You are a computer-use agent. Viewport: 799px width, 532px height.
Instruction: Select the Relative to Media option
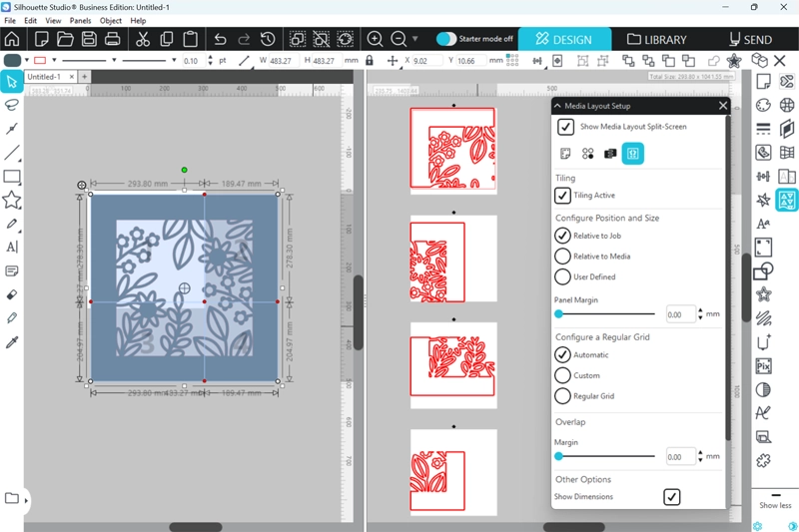tap(563, 257)
